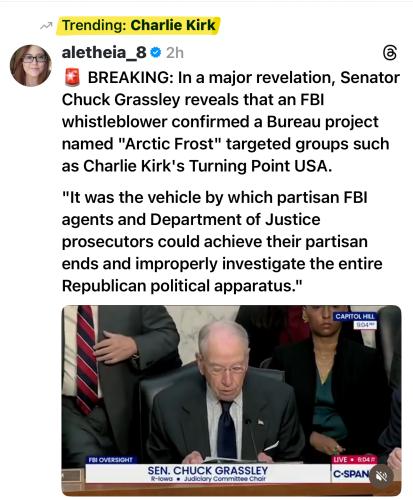The height and width of the screenshot is (500, 413).
Task: Open the 2h post timestamp
Action: (x=175, y=53)
